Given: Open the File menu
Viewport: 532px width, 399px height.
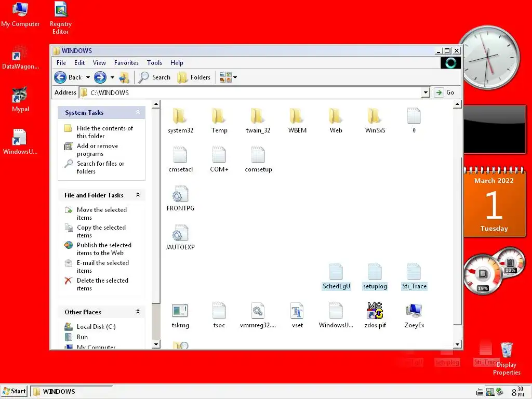Looking at the screenshot, I should point(61,63).
